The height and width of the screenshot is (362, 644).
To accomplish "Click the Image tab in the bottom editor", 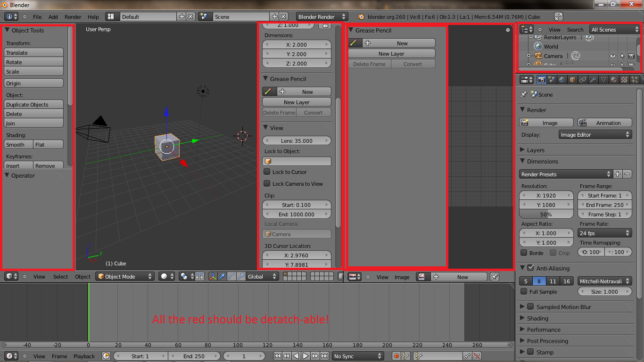I will coord(402,277).
